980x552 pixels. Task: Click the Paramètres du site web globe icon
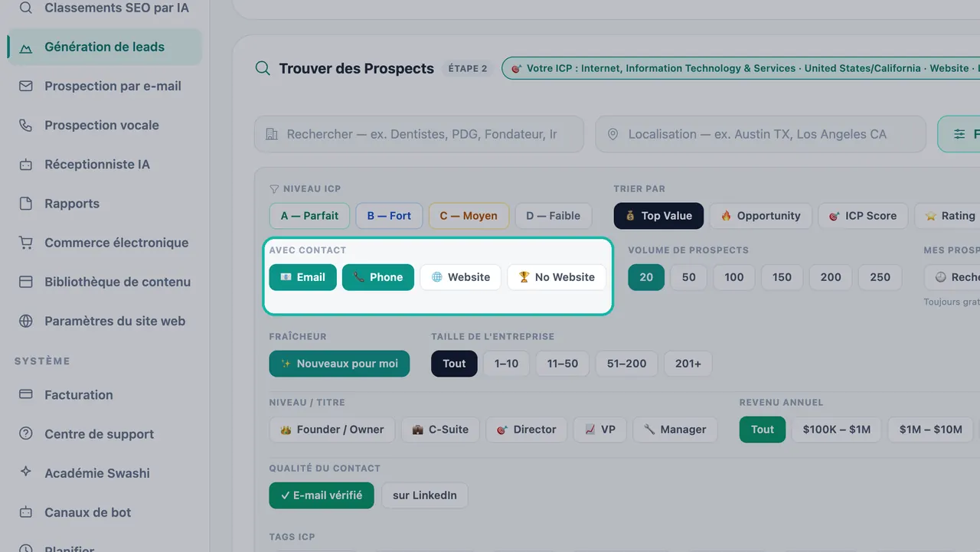tap(26, 321)
